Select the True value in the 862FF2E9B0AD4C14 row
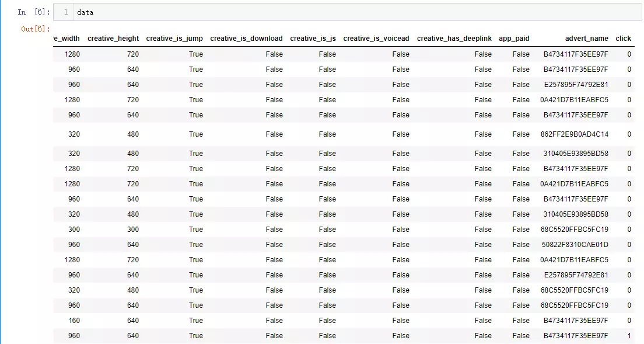The height and width of the screenshot is (344, 644). click(196, 134)
